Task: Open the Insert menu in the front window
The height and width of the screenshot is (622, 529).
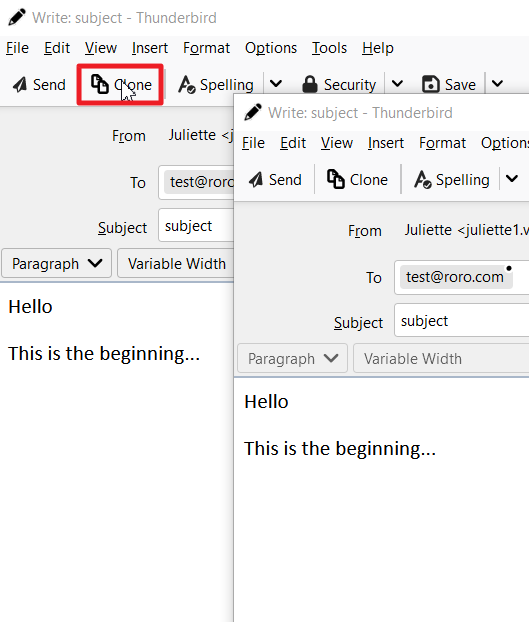Action: pos(386,143)
